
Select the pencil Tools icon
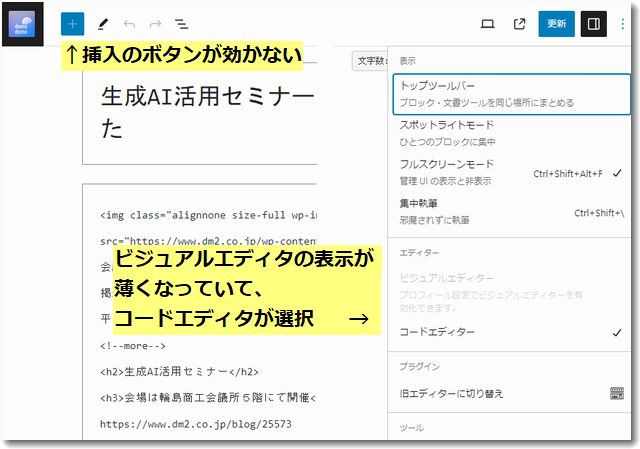pos(102,24)
